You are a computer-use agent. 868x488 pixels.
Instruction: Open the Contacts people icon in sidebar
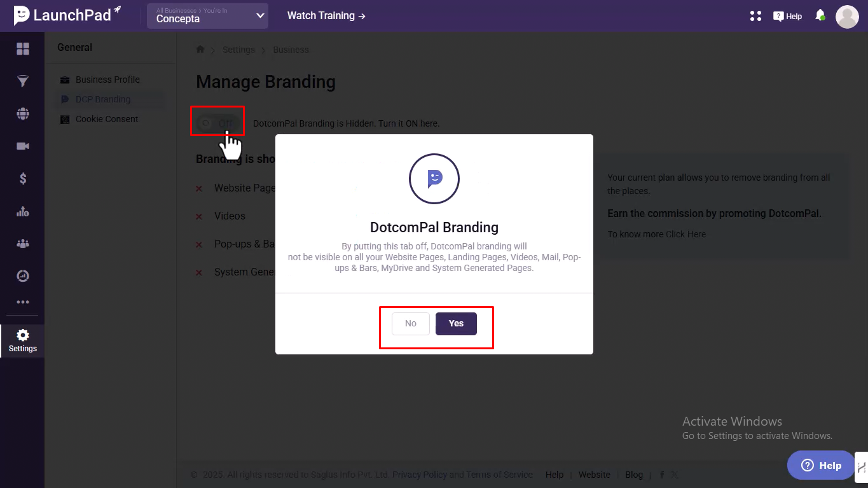(x=23, y=244)
